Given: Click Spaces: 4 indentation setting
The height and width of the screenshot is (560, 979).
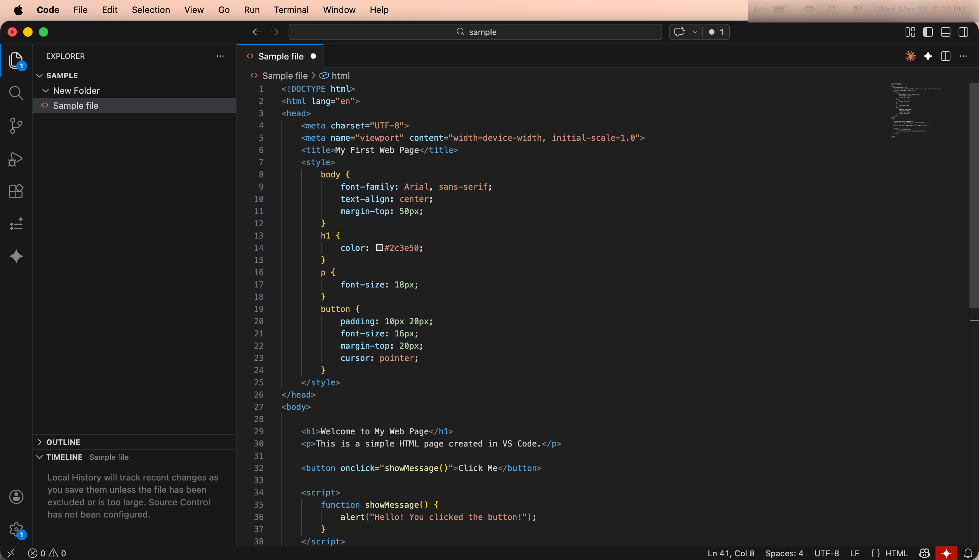Looking at the screenshot, I should point(784,553).
